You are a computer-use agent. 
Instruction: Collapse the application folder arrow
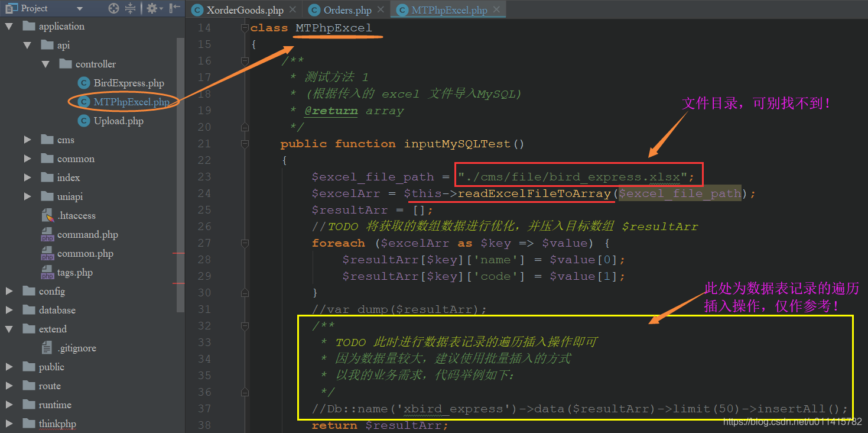click(8, 26)
